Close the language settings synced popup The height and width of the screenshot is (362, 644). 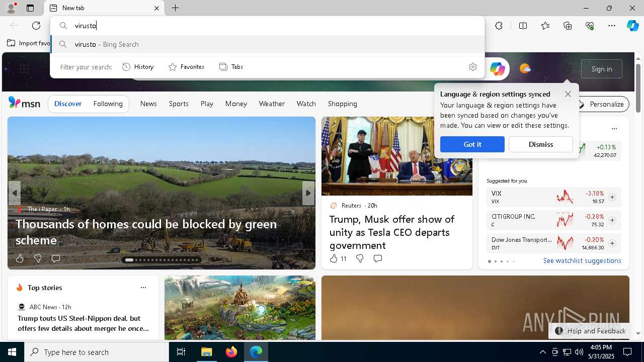pos(568,94)
